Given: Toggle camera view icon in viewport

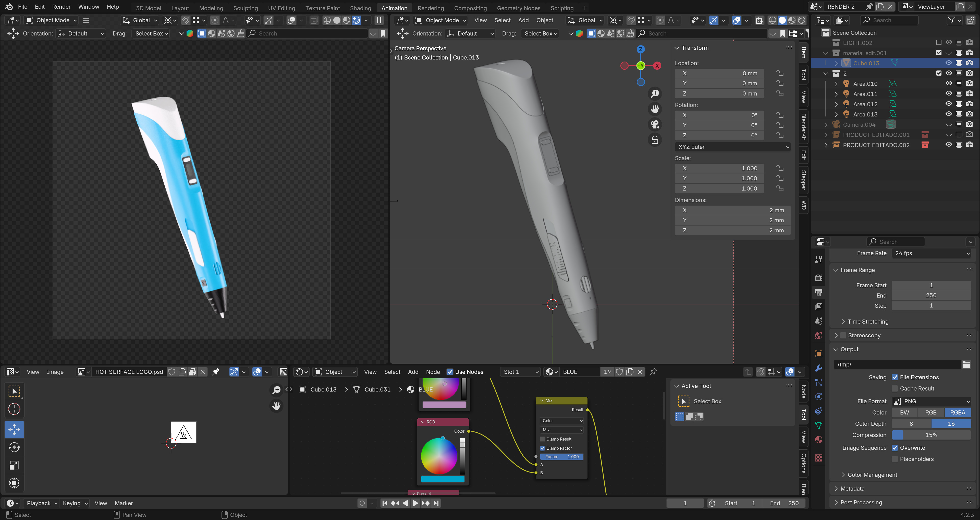Looking at the screenshot, I should (x=655, y=124).
